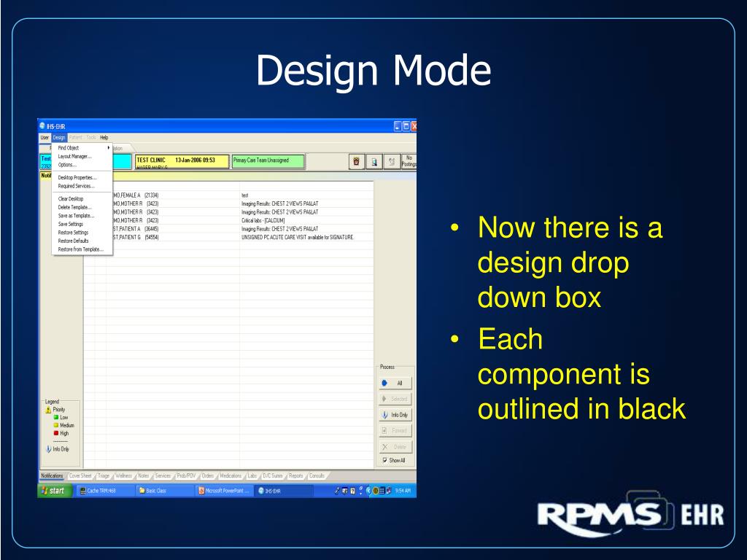
Task: Click the greyed Selected process button
Action: click(x=395, y=399)
